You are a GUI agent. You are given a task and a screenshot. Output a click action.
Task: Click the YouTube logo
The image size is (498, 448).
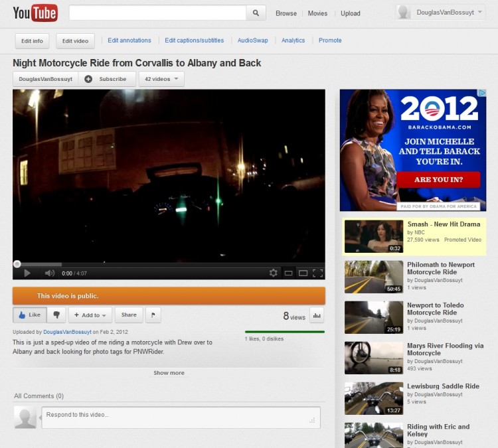[35, 13]
